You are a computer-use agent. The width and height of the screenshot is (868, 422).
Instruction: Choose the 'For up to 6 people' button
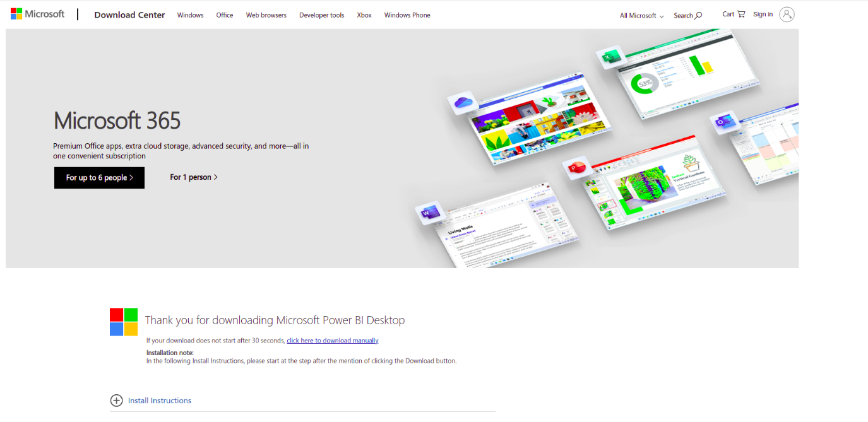pyautogui.click(x=99, y=178)
